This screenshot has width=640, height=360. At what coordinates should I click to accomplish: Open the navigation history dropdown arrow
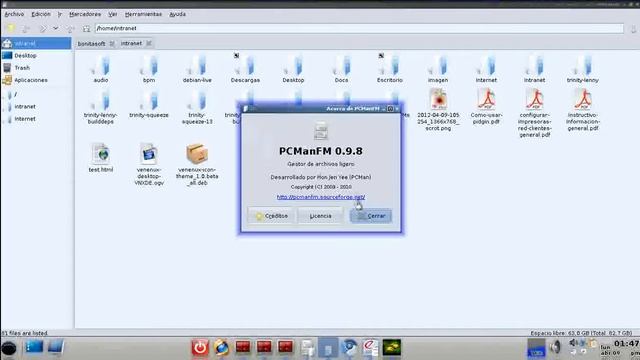pyautogui.click(x=56, y=29)
